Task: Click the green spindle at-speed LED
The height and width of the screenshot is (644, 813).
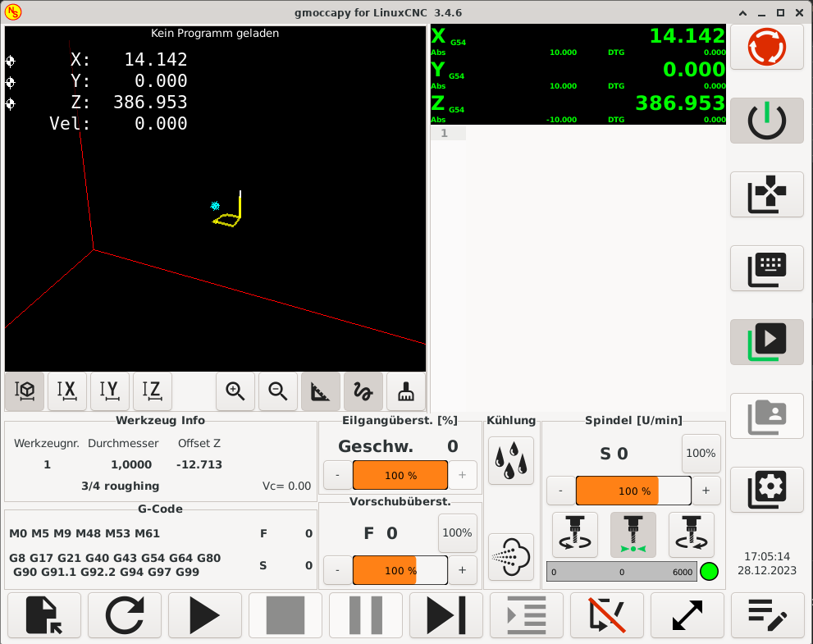Action: tap(710, 572)
